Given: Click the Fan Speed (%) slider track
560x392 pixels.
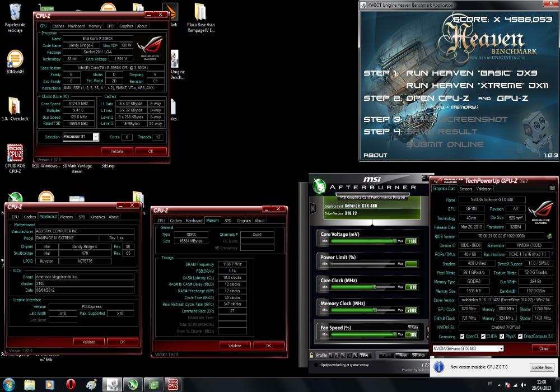Looking at the screenshot, I should pyautogui.click(x=363, y=334).
